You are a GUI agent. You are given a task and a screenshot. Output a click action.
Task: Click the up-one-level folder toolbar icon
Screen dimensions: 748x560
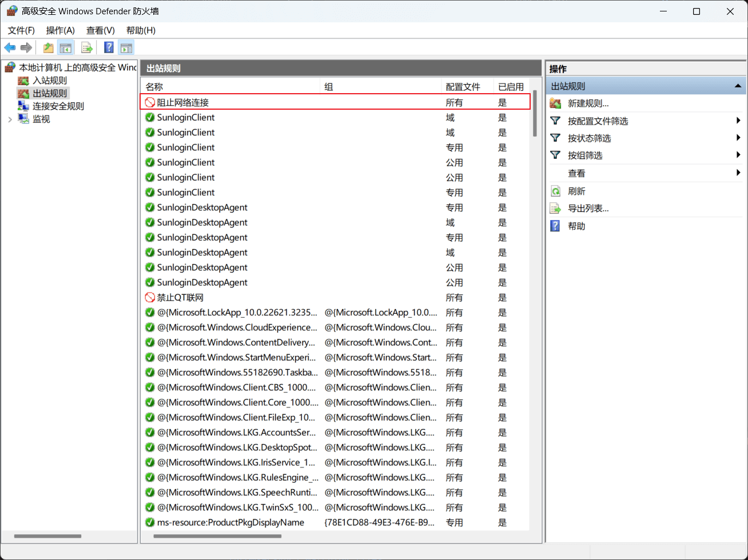coord(49,48)
